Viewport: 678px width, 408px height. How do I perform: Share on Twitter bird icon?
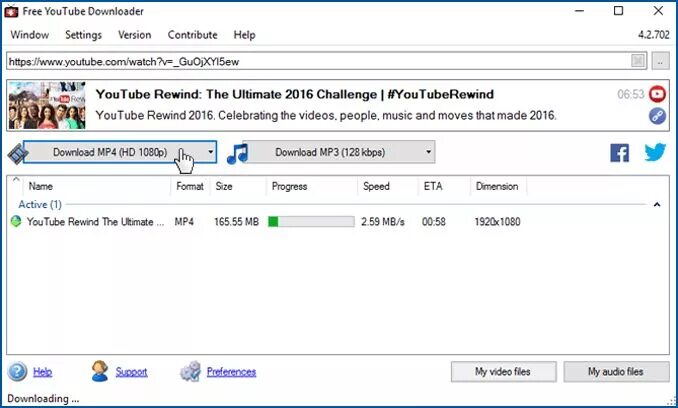(x=655, y=152)
